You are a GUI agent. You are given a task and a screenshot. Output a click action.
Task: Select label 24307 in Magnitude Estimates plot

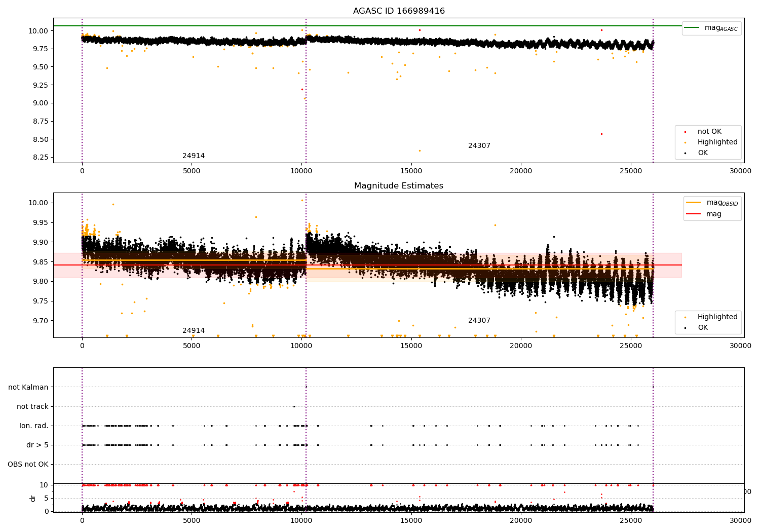click(479, 321)
